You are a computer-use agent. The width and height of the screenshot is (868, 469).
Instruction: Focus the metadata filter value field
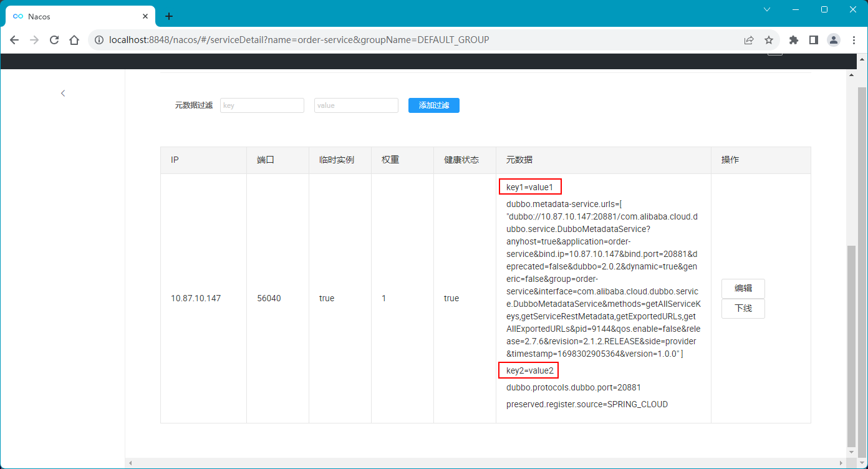356,105
